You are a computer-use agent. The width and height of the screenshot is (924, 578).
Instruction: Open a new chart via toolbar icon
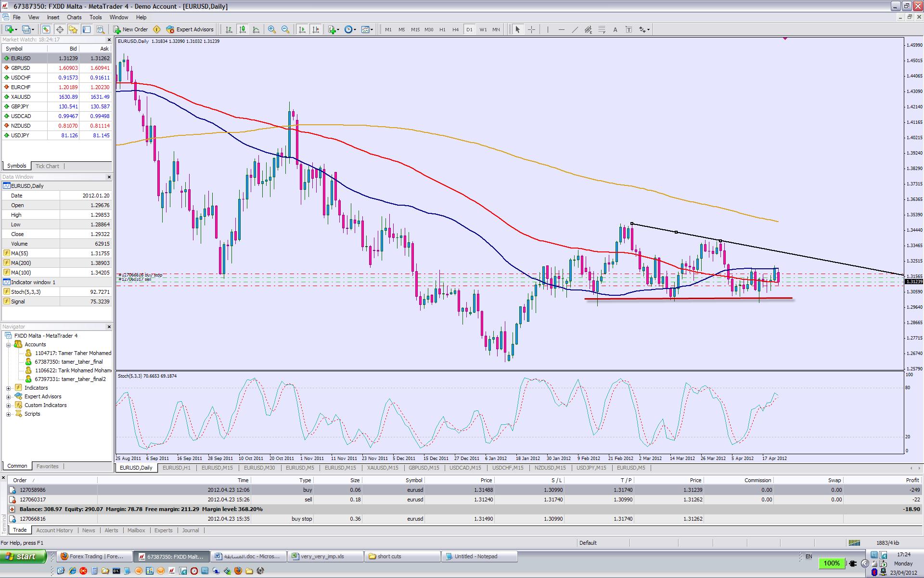point(9,29)
